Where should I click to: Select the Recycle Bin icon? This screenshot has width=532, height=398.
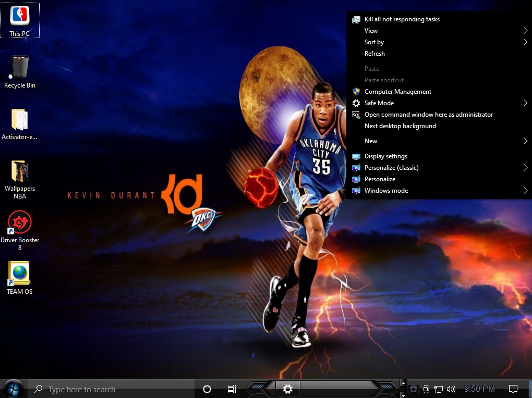[x=20, y=72]
